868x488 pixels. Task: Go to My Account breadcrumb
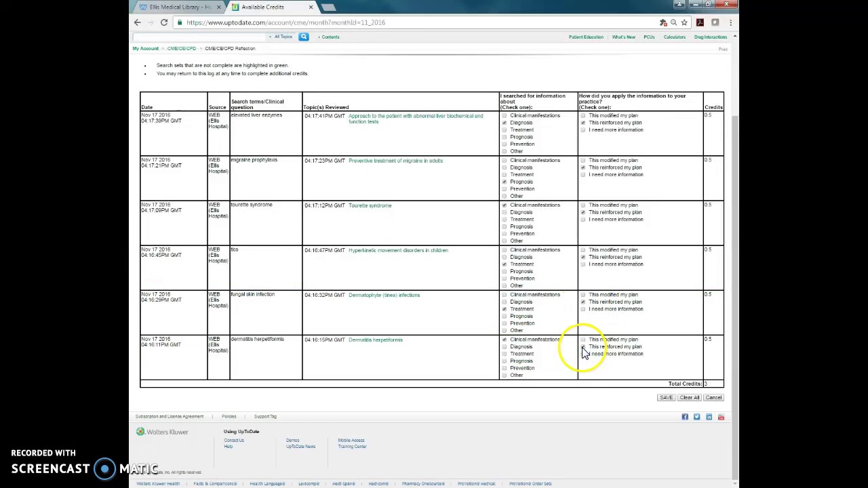146,49
